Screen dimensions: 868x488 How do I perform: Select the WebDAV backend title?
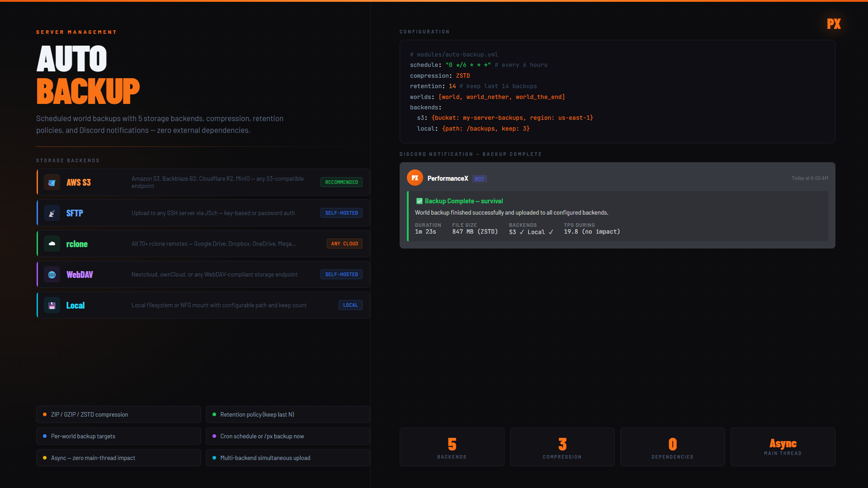80,275
